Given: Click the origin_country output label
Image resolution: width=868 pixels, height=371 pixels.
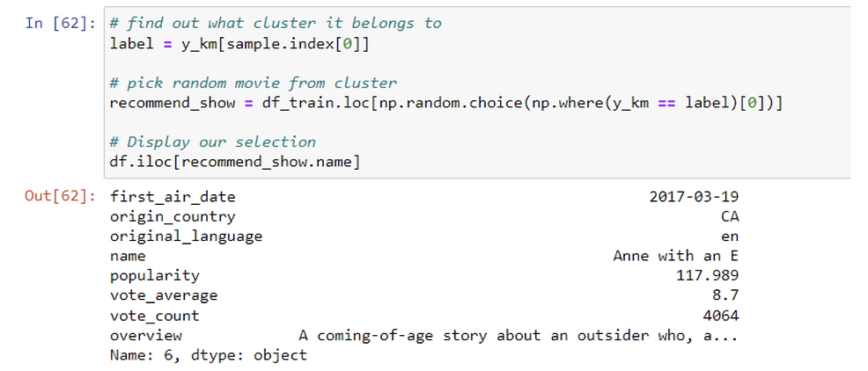Looking at the screenshot, I should tap(173, 217).
